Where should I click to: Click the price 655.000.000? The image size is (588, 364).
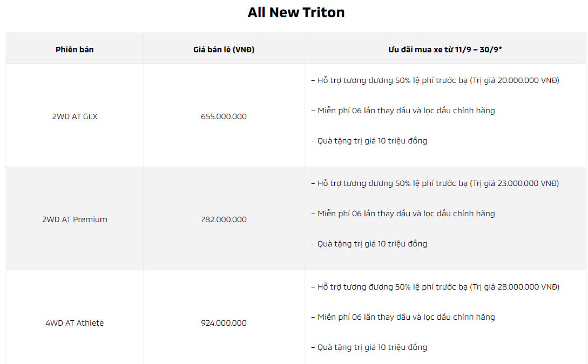[x=224, y=116]
